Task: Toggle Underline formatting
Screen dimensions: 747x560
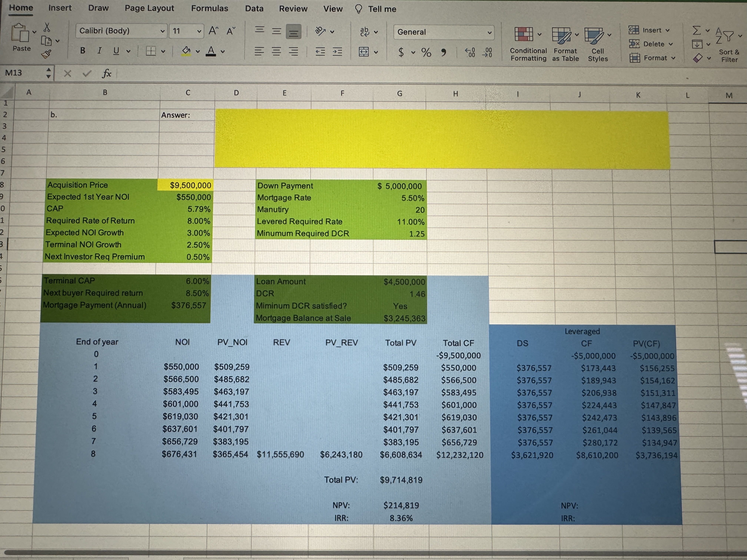Action: (x=116, y=51)
